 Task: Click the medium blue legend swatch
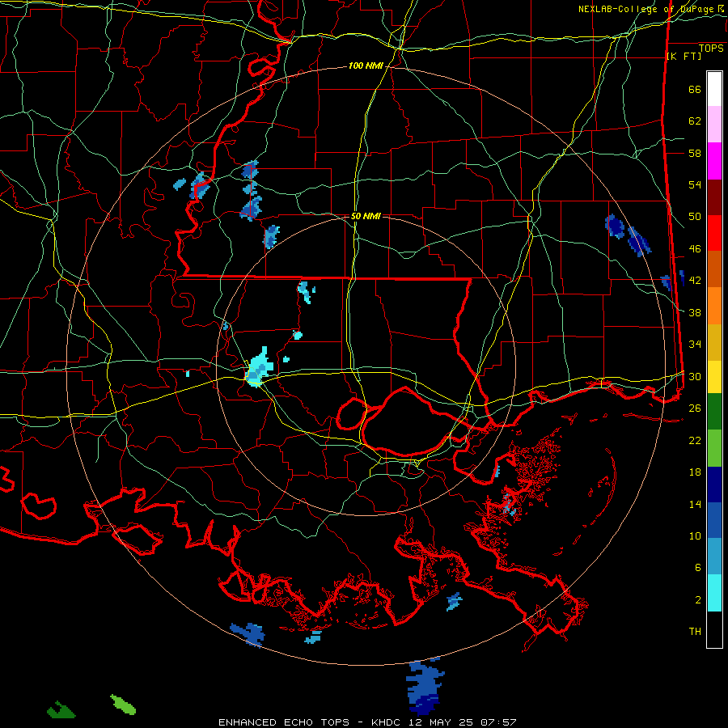[714, 520]
